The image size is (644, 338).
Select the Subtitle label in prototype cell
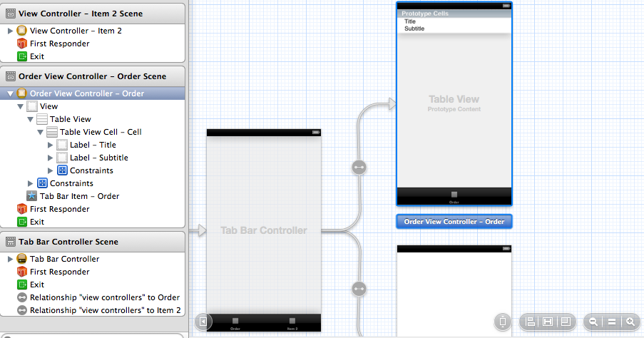point(414,29)
